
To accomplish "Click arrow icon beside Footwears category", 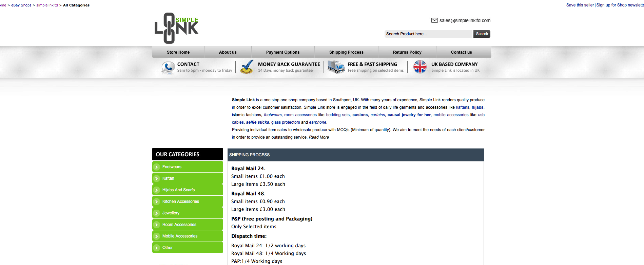I will (x=157, y=167).
